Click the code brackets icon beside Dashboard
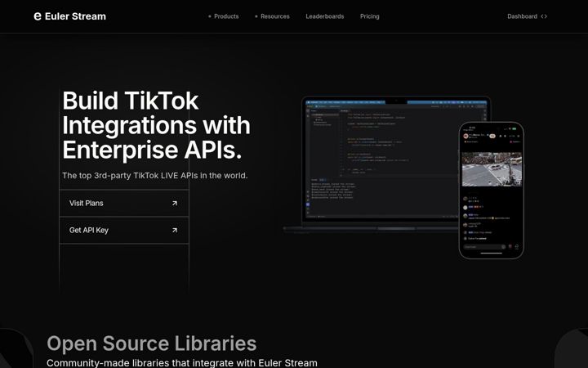This screenshot has width=588, height=368. (x=544, y=16)
